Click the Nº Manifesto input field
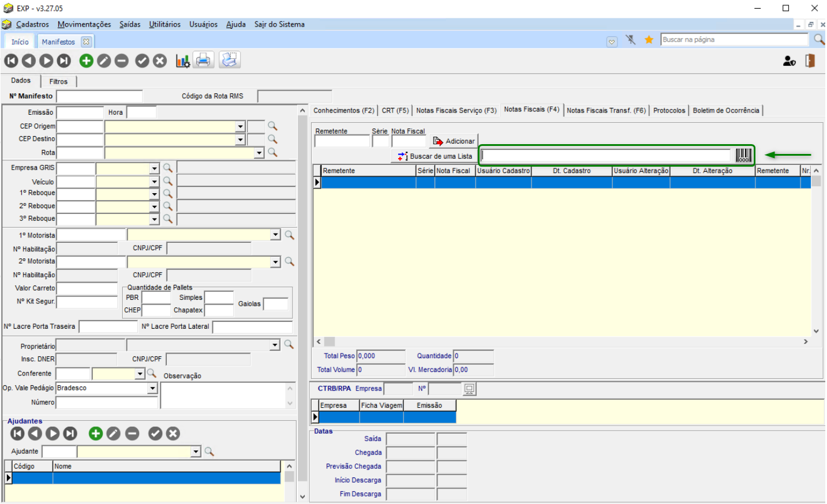 coord(99,96)
